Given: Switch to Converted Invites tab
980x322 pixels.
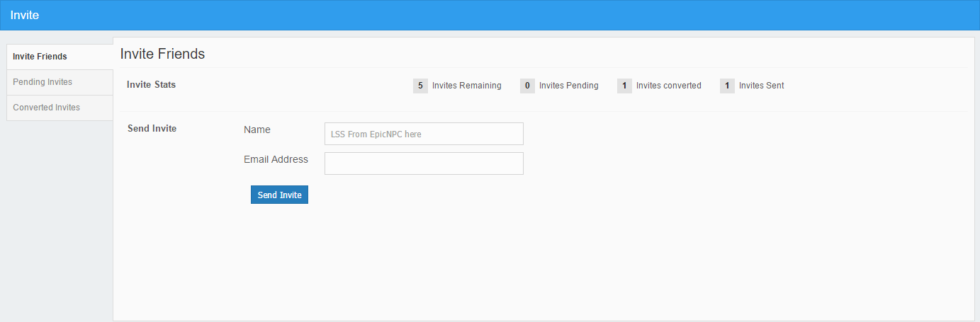Looking at the screenshot, I should point(60,108).
